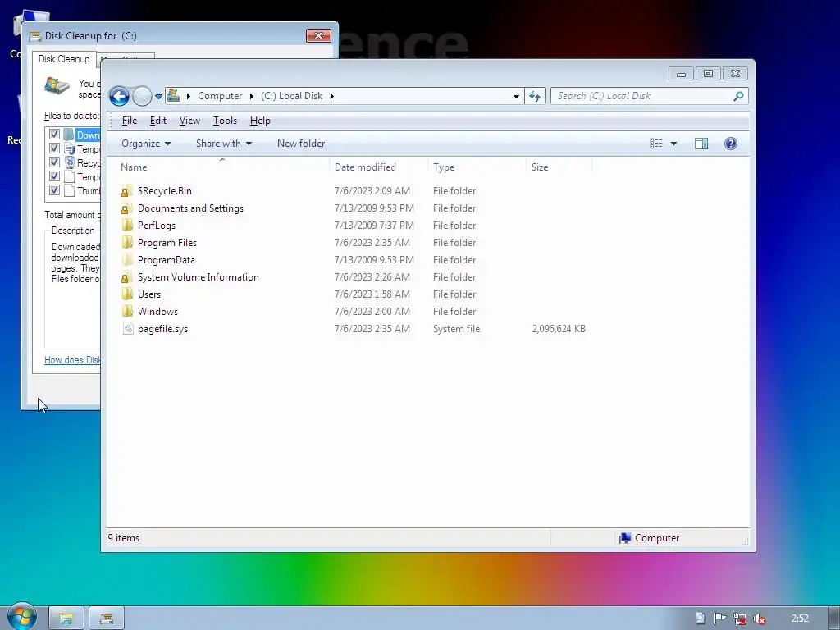Uncheck the first Downloaded item in Disk Cleanup
Image resolution: width=840 pixels, height=630 pixels.
[x=54, y=134]
